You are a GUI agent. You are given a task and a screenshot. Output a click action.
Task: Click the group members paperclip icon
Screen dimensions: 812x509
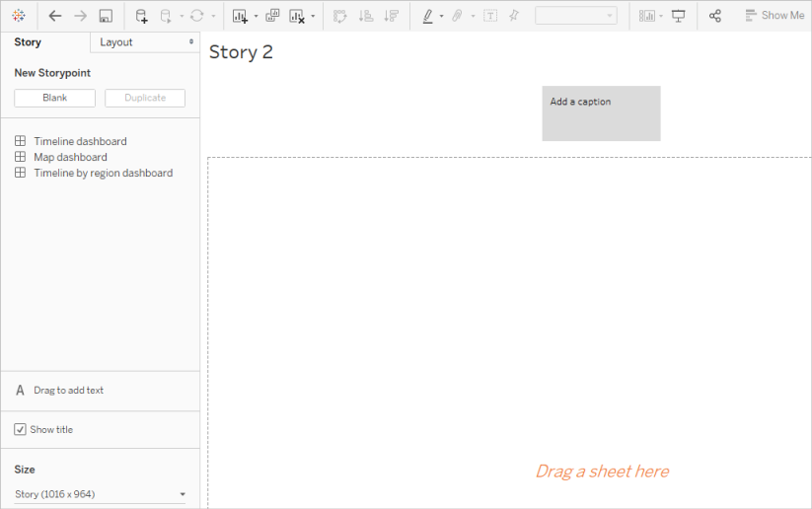(457, 16)
